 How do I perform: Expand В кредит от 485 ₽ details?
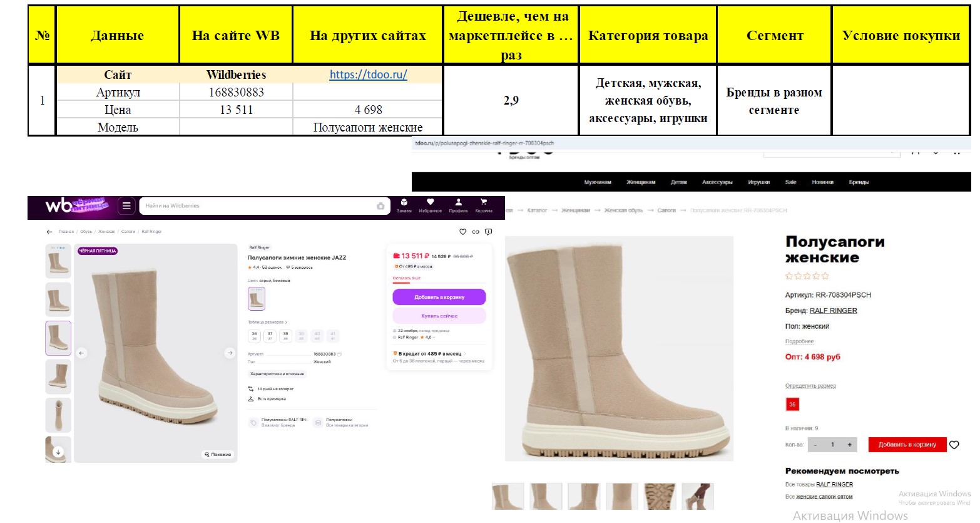[x=429, y=354]
